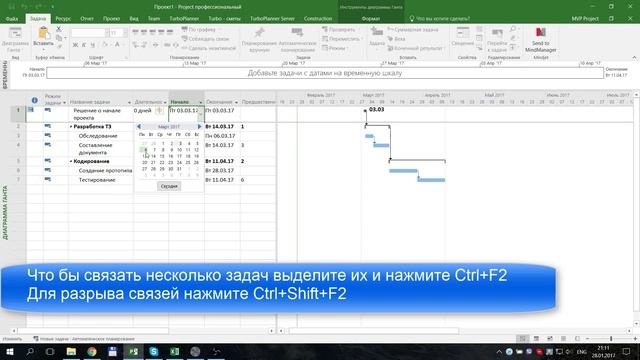Select date 14 in the calendar
This screenshot has height=360, width=640.
pos(153,156)
